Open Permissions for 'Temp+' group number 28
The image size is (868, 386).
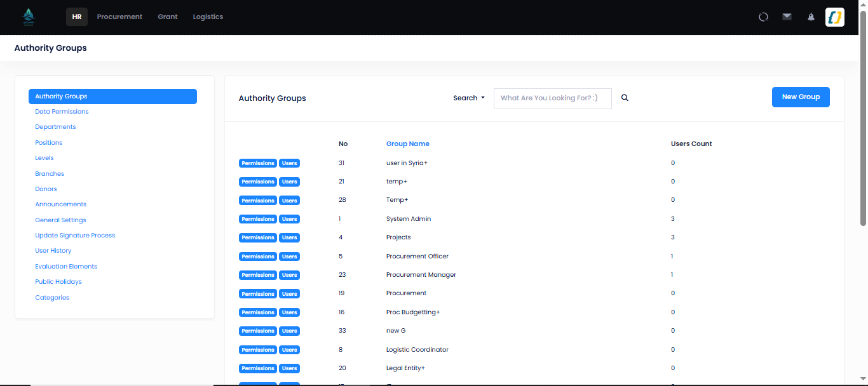pos(258,201)
